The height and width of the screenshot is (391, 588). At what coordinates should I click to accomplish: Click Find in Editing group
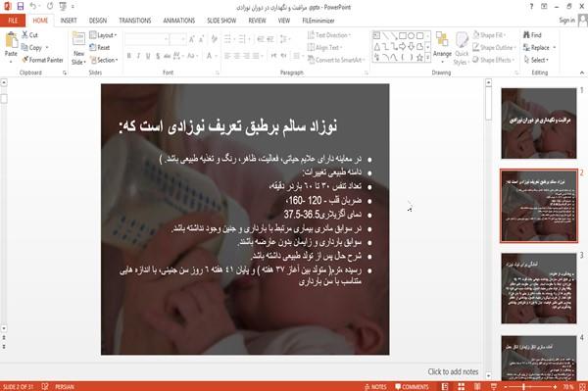pyautogui.click(x=532, y=35)
